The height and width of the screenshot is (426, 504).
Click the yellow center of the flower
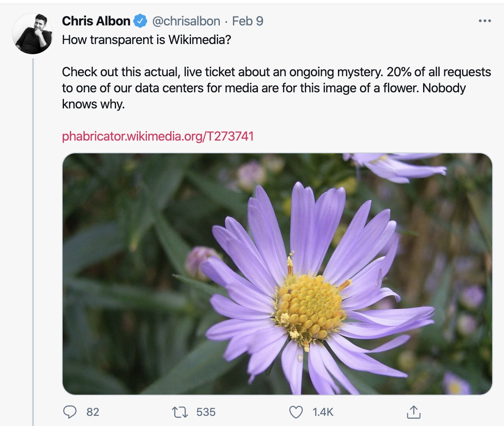308,307
